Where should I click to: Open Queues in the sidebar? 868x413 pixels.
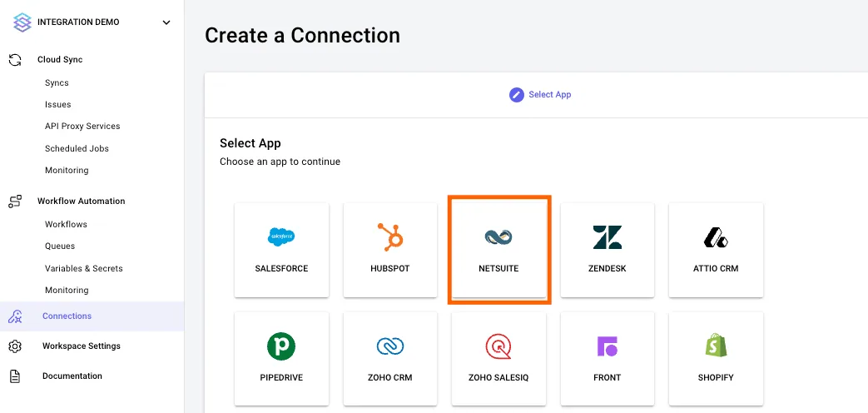[x=60, y=246]
